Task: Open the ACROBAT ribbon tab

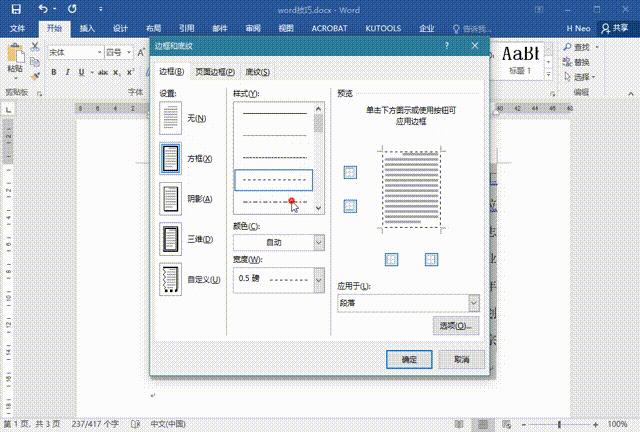Action: click(x=329, y=28)
